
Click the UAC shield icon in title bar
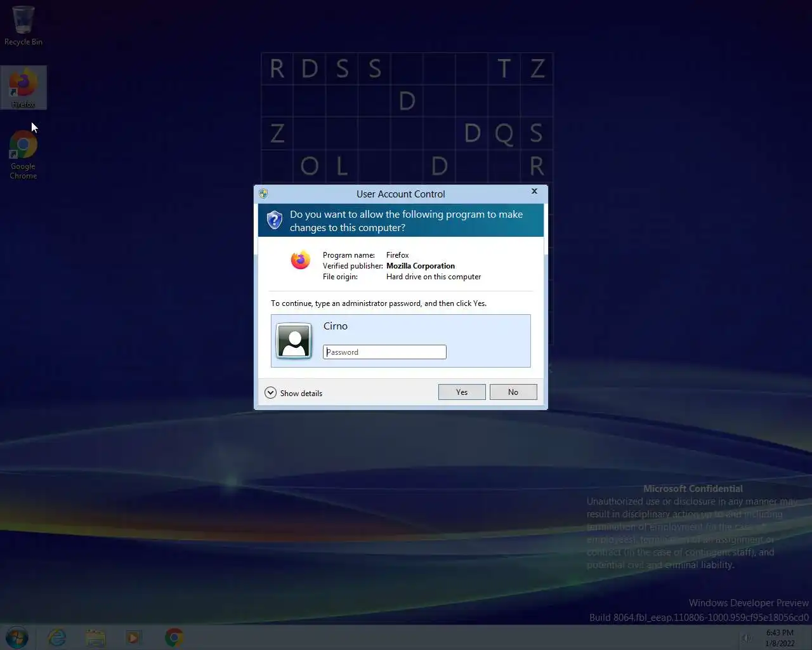263,194
